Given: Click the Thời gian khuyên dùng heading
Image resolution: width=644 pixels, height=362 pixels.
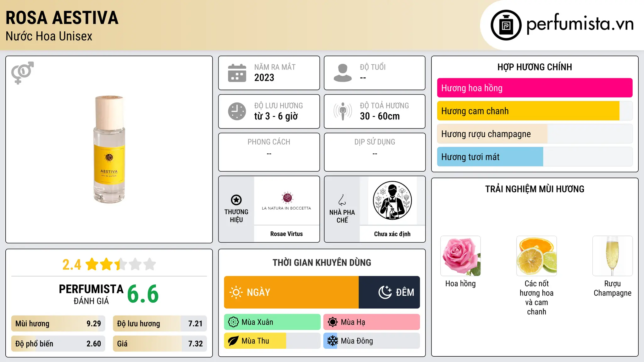Looking at the screenshot, I should [322, 262].
